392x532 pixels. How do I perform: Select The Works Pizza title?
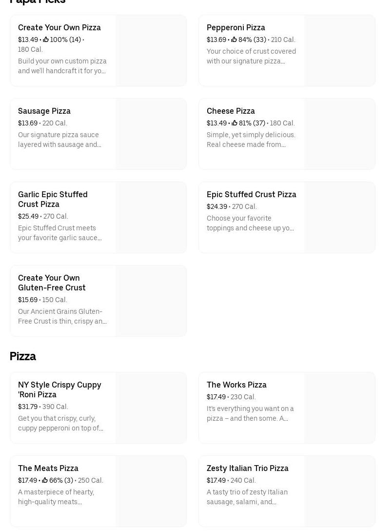tap(236, 385)
